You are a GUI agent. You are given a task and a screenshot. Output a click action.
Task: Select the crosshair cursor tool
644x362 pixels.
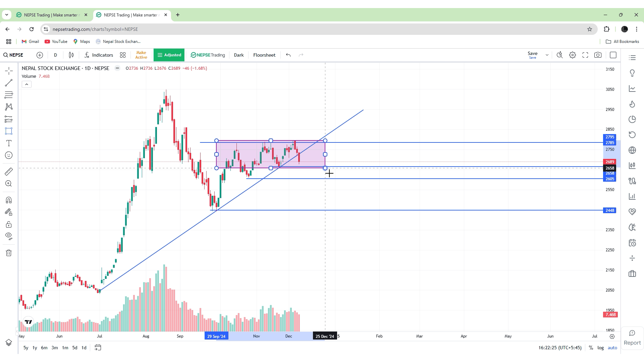(9, 71)
